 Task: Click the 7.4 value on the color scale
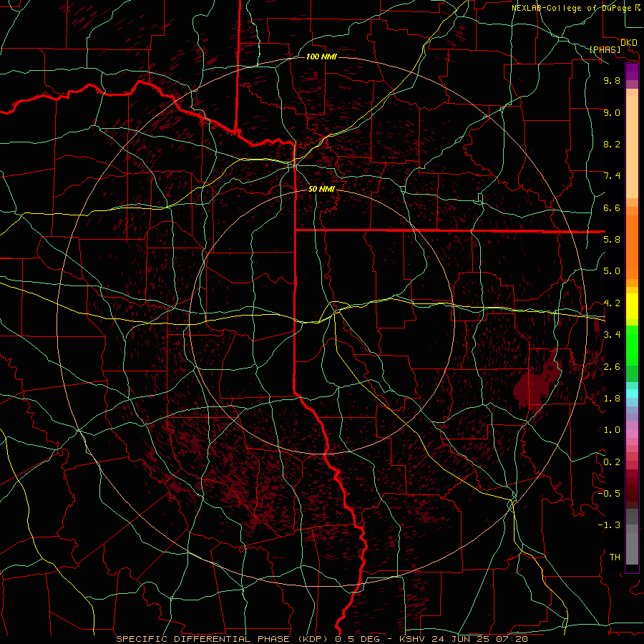pos(612,176)
